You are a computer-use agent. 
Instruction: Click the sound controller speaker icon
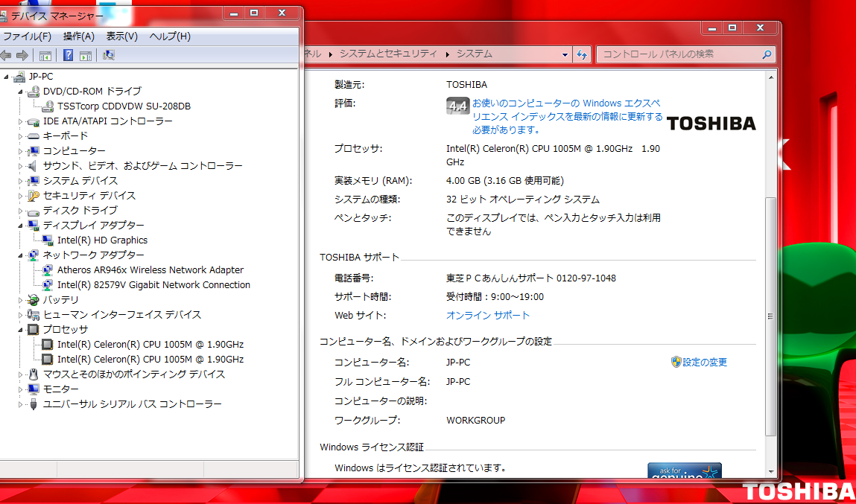pyautogui.click(x=34, y=166)
